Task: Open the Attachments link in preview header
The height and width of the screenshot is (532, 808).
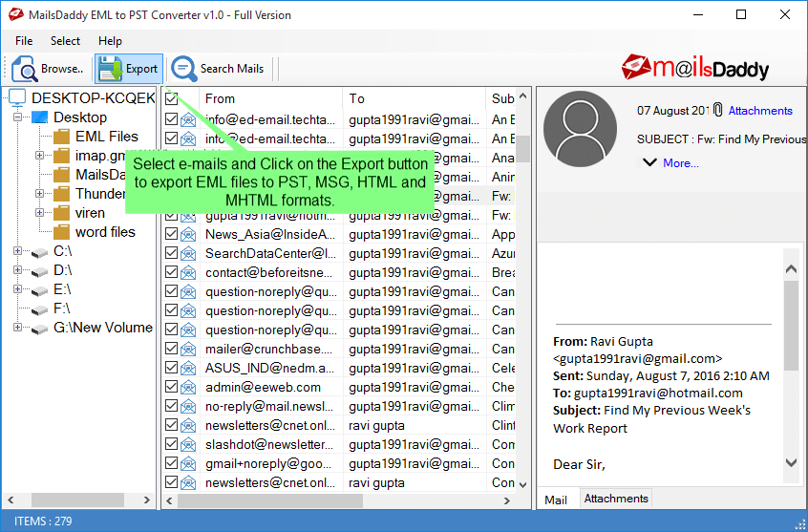Action: click(x=760, y=111)
